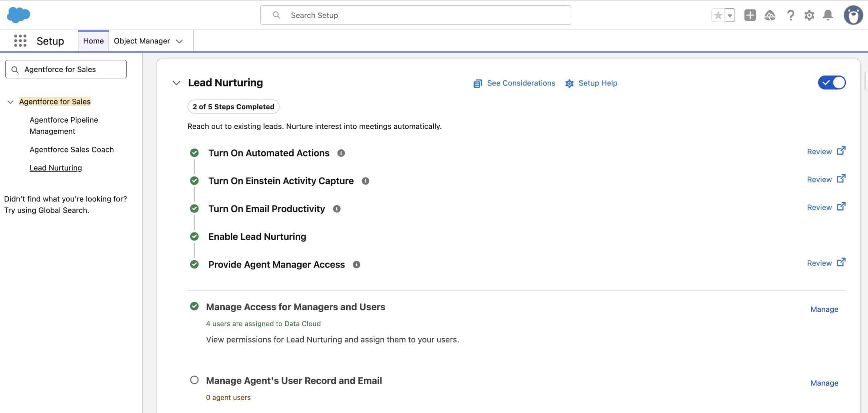Open Object Manager tab dropdown chevron

click(179, 41)
